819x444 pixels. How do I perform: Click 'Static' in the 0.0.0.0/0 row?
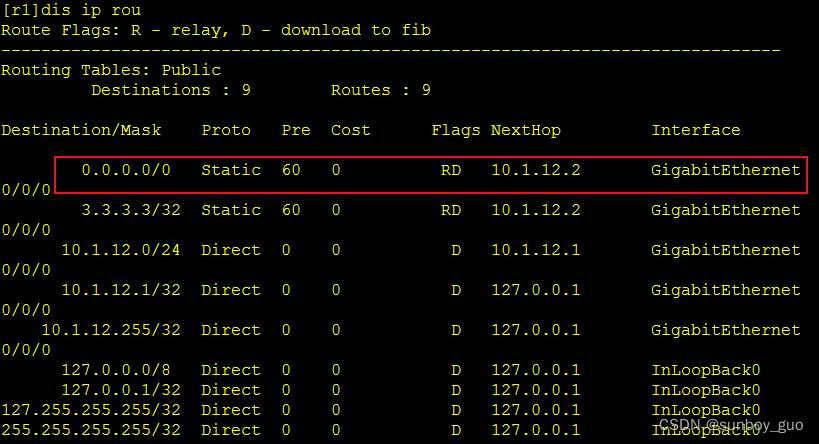231,170
